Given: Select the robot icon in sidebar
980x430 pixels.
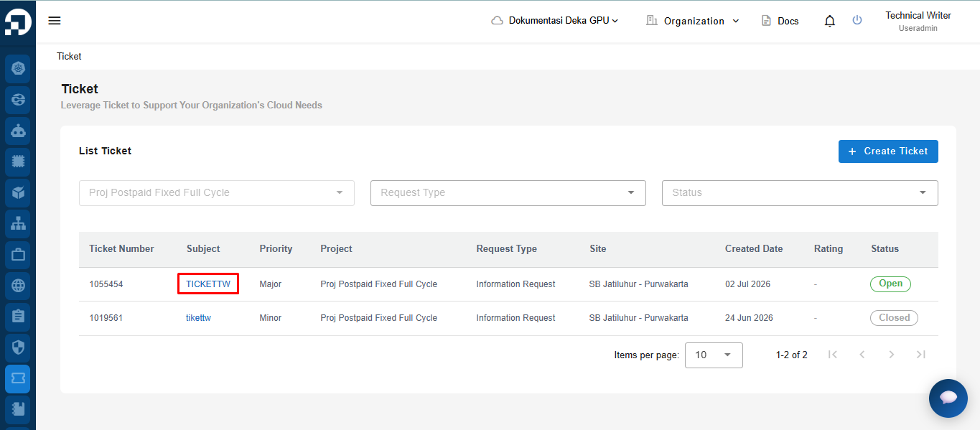Looking at the screenshot, I should pyautogui.click(x=18, y=131).
